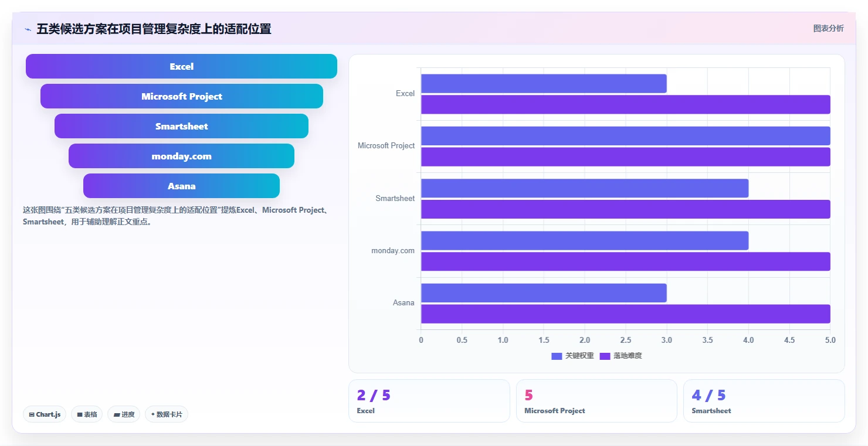
Task: Click the 0.5 tick on the x-axis
Action: 462,340
